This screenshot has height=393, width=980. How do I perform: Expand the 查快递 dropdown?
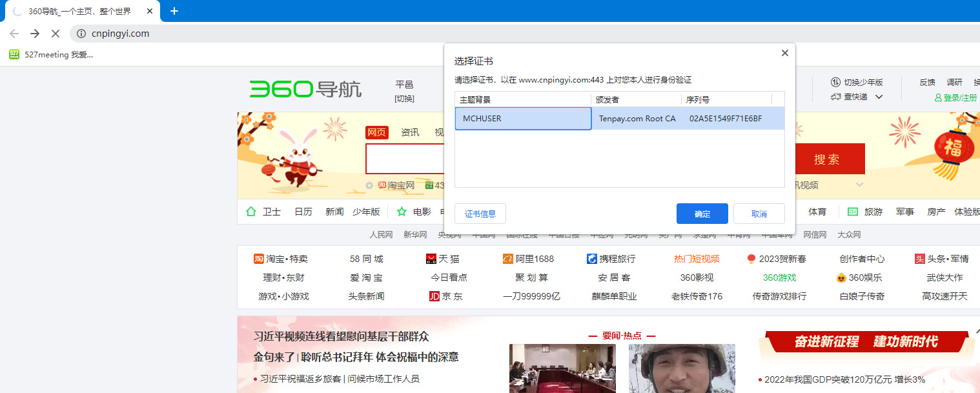tap(879, 97)
